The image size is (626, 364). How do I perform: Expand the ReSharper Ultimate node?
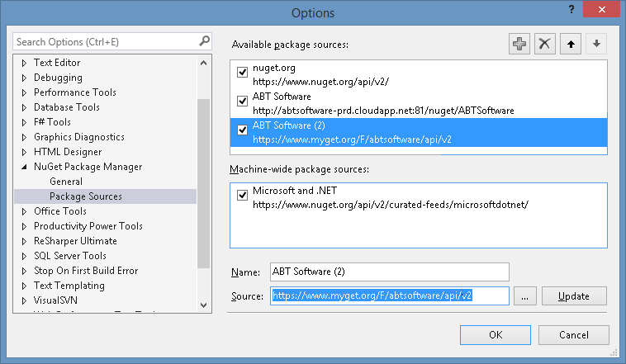[24, 241]
